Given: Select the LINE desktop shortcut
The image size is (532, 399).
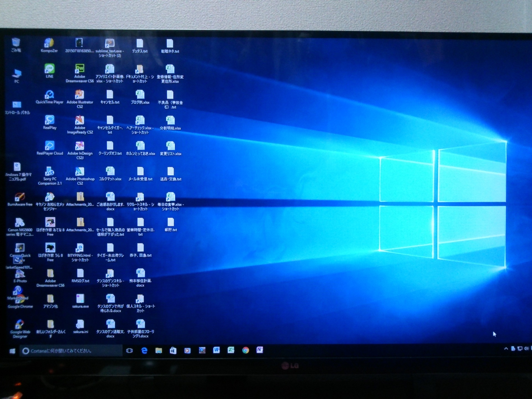Looking at the screenshot, I should tap(50, 71).
